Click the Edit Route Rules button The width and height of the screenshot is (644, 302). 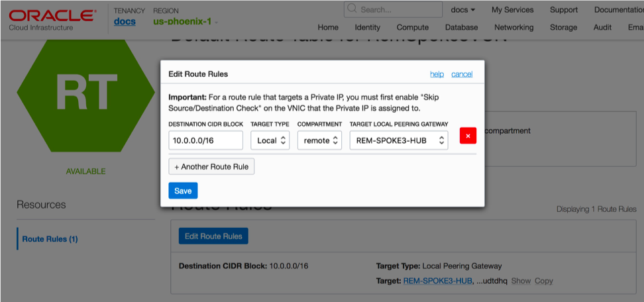tap(213, 236)
